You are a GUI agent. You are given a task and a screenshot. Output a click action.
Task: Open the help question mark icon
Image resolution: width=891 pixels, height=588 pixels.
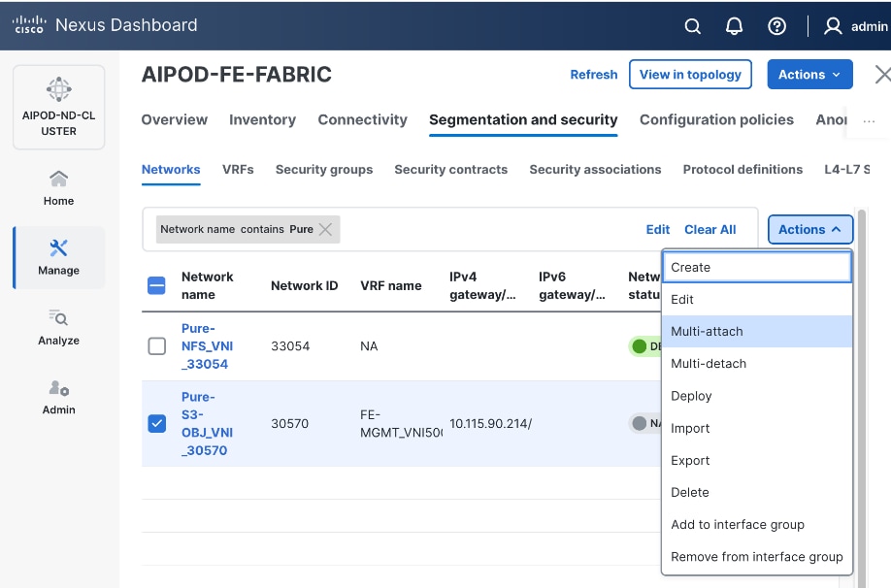tap(776, 26)
